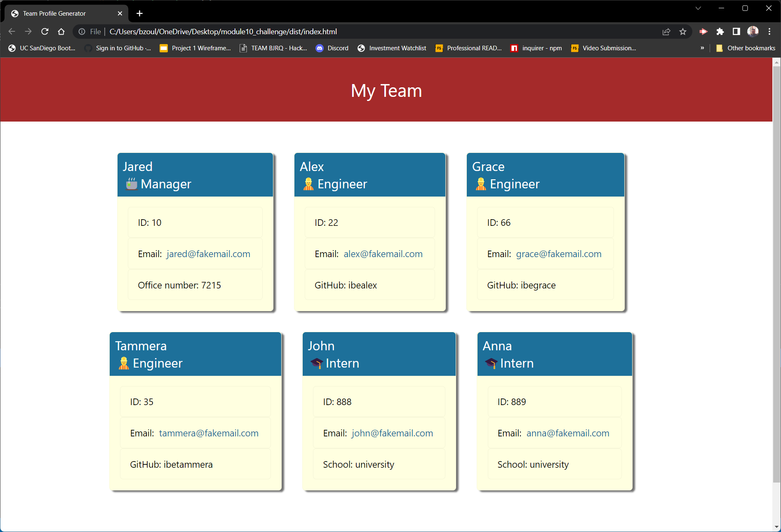Image resolution: width=781 pixels, height=532 pixels.
Task: Share this page using the share icon
Action: [x=666, y=32]
